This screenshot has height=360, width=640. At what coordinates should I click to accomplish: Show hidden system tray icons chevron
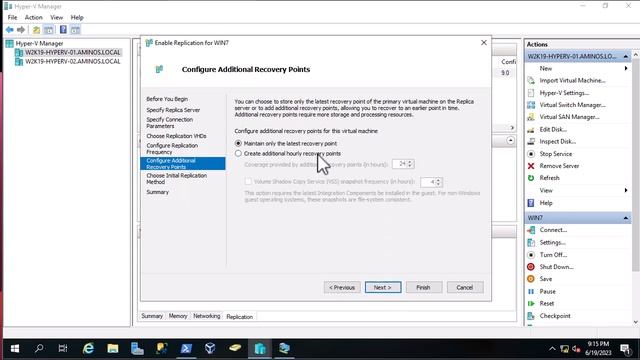coord(552,349)
